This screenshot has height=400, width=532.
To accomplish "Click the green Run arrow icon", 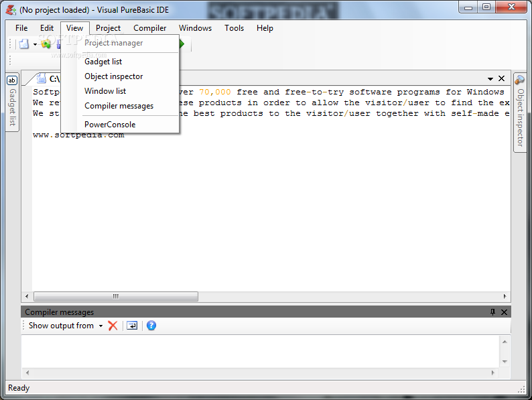I will point(182,44).
